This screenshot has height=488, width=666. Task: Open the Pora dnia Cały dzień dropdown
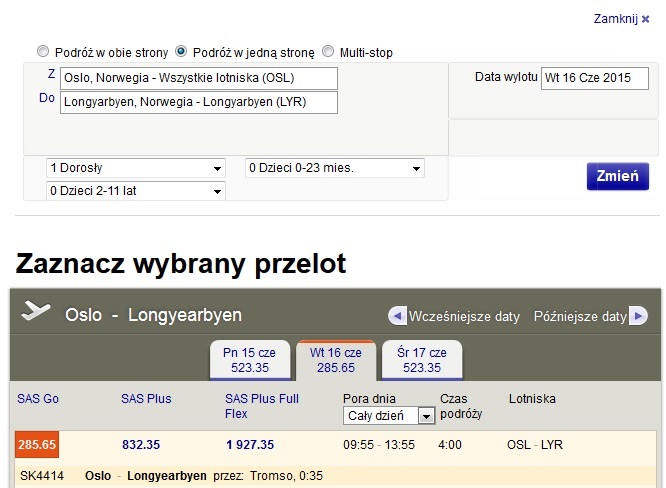click(x=389, y=415)
